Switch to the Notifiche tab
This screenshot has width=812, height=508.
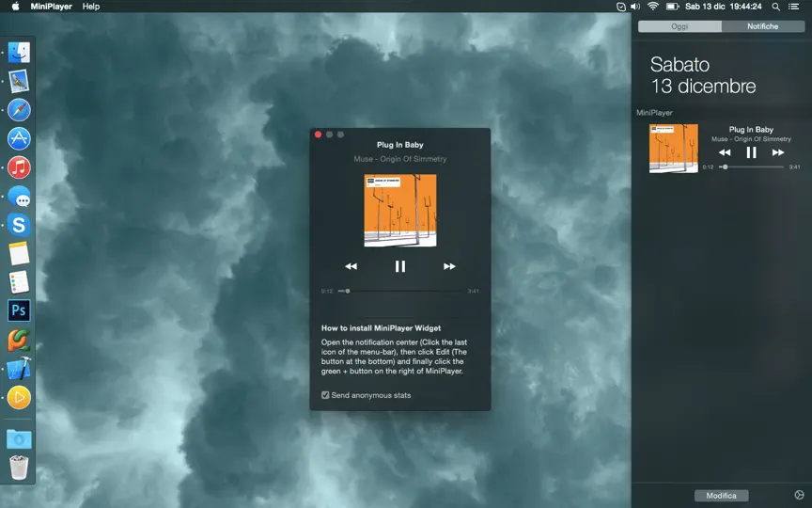(763, 26)
